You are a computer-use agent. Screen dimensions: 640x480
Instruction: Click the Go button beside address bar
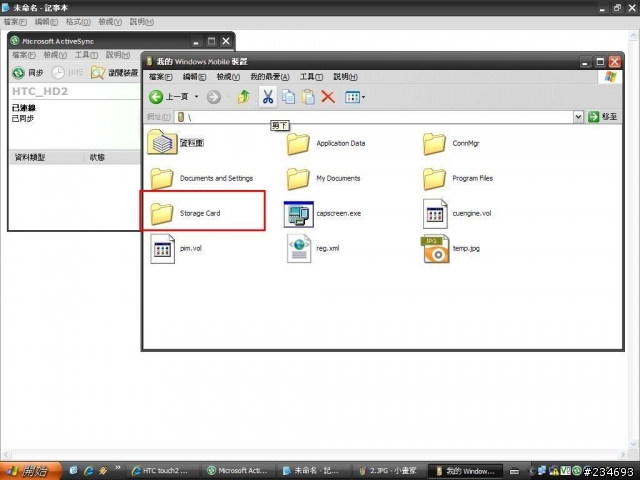point(602,117)
